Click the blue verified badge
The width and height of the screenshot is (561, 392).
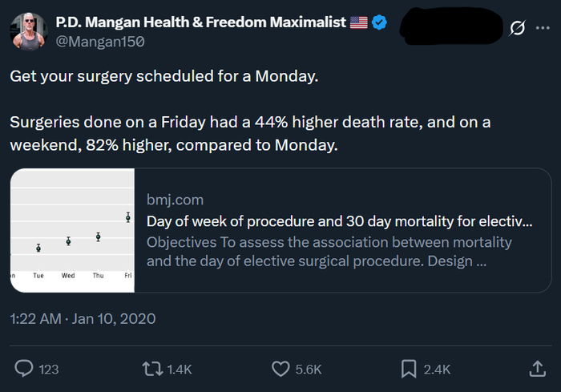(x=379, y=23)
